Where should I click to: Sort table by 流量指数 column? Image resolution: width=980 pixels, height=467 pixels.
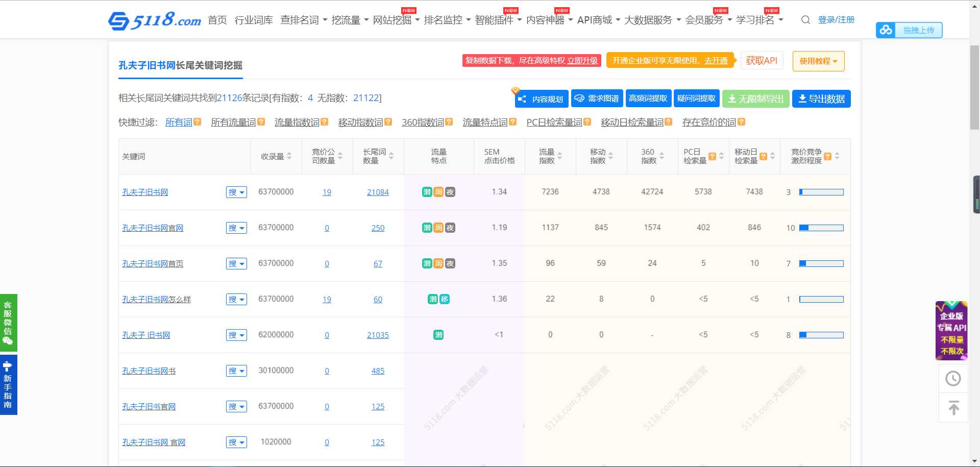tap(559, 156)
